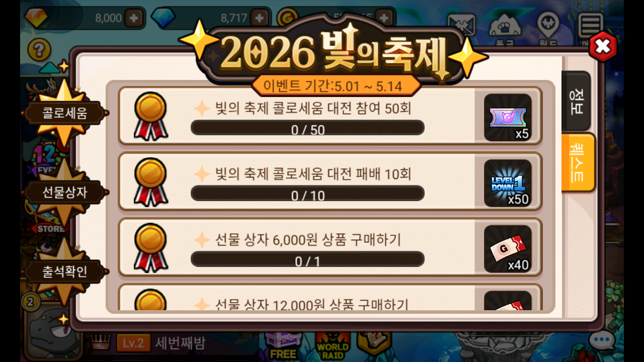
Task: Select the 선물 상자 6,000원 quest row
Action: point(330,247)
